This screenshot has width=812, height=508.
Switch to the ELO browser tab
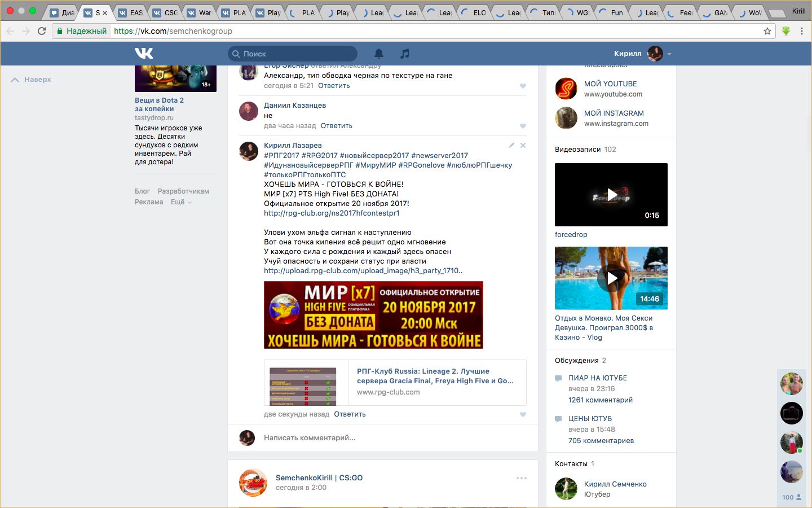coord(476,12)
